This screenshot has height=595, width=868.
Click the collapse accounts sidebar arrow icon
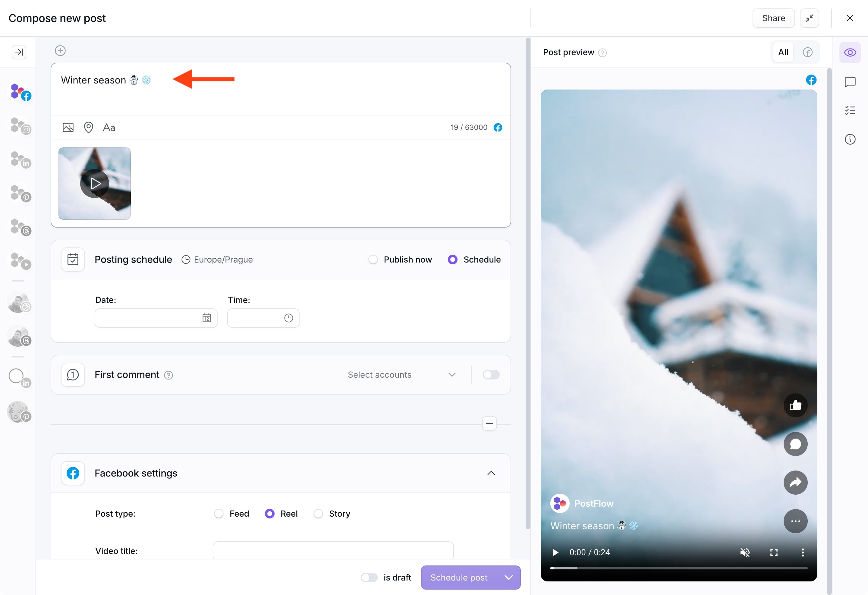tap(19, 52)
